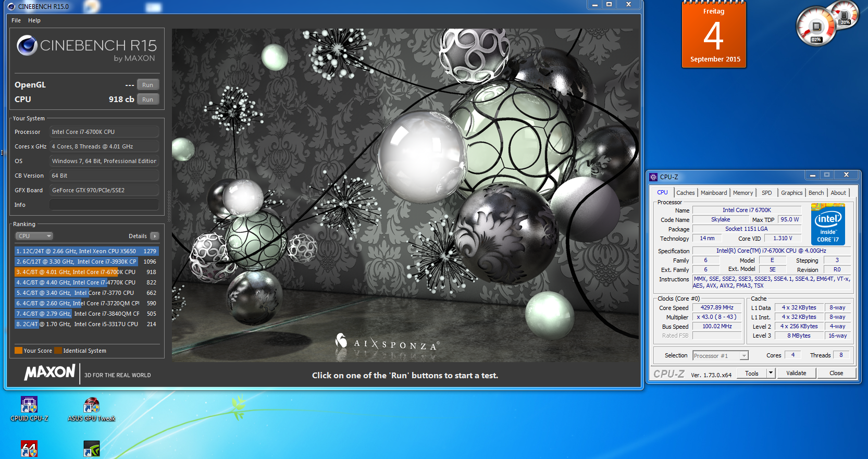
Task: Select ranking row Intel Core i7-4770K
Action: point(86,282)
